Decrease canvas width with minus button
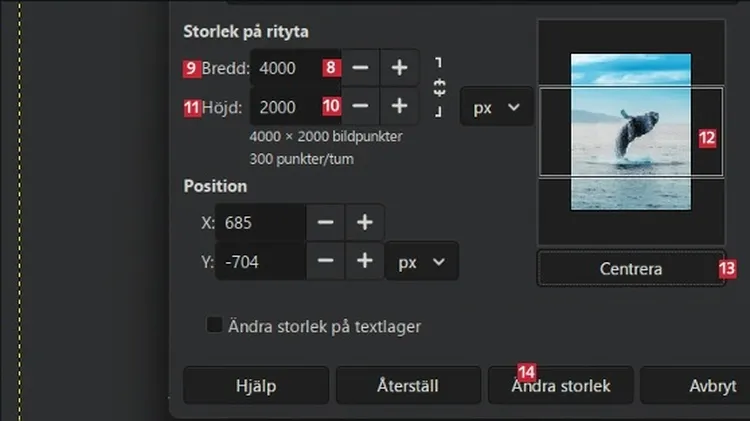 coord(361,68)
